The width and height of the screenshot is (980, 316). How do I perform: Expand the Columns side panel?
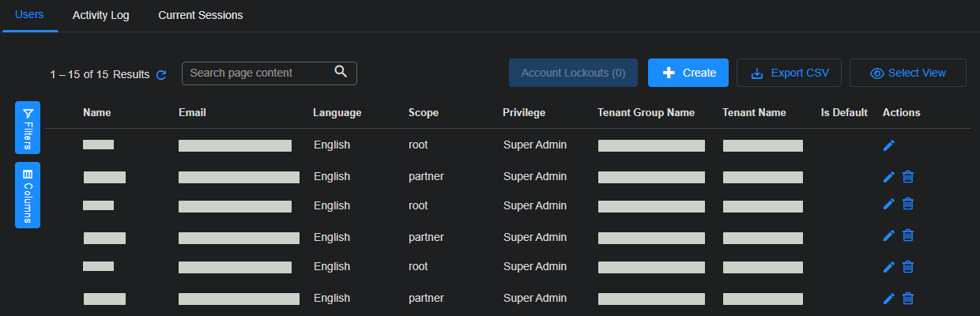[28, 195]
